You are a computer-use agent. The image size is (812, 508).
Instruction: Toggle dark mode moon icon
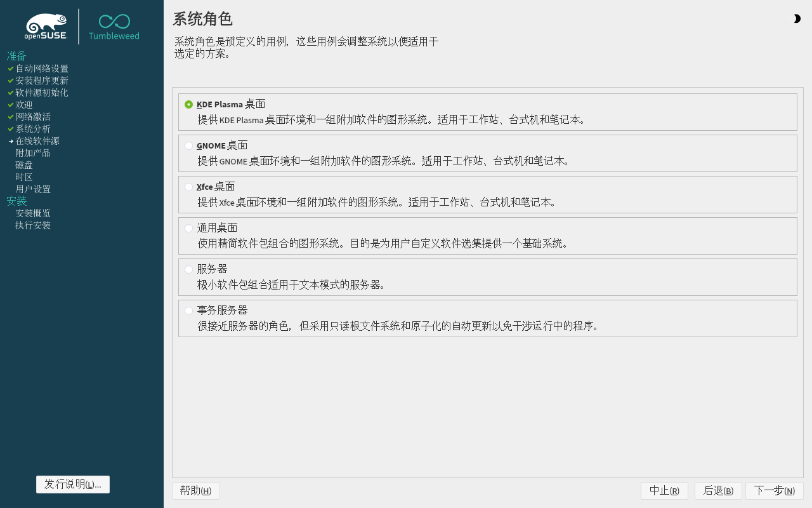(797, 19)
